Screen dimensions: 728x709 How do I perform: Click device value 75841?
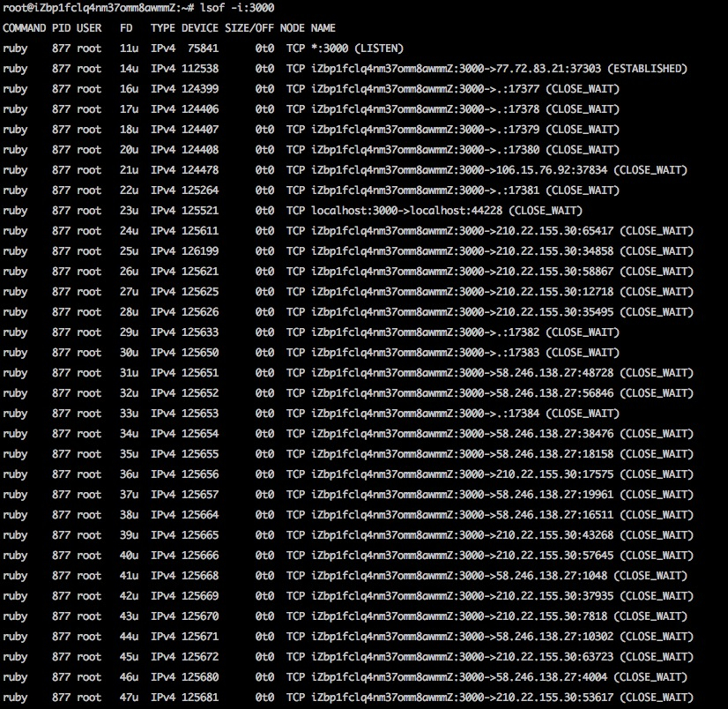(203, 49)
